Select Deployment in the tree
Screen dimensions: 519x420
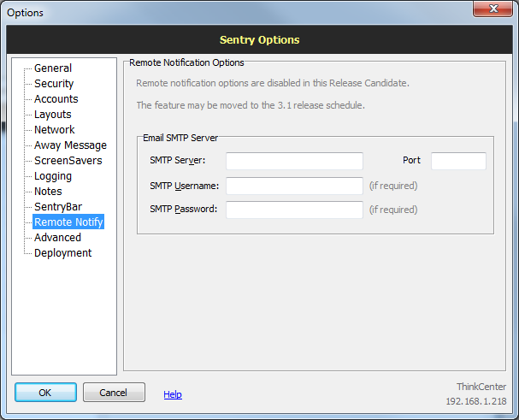63,253
